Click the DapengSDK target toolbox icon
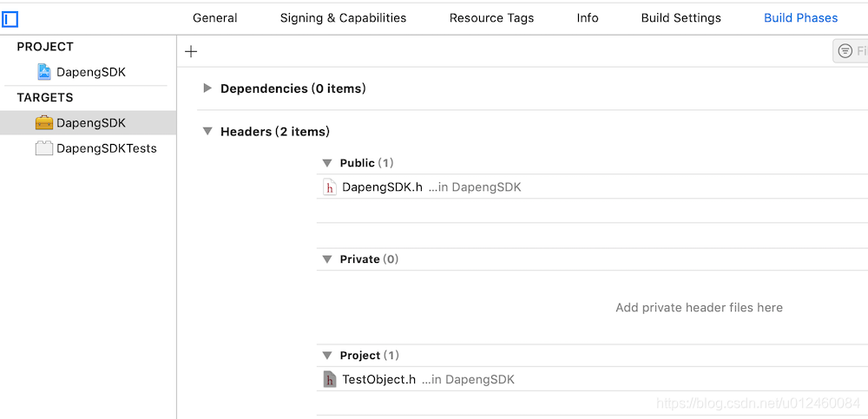 click(x=44, y=123)
